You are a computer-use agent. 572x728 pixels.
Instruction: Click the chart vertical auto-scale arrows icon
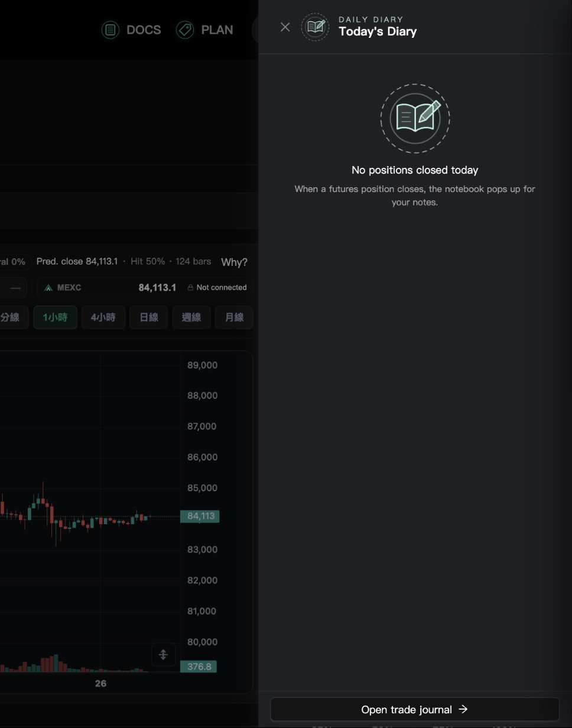(x=163, y=655)
